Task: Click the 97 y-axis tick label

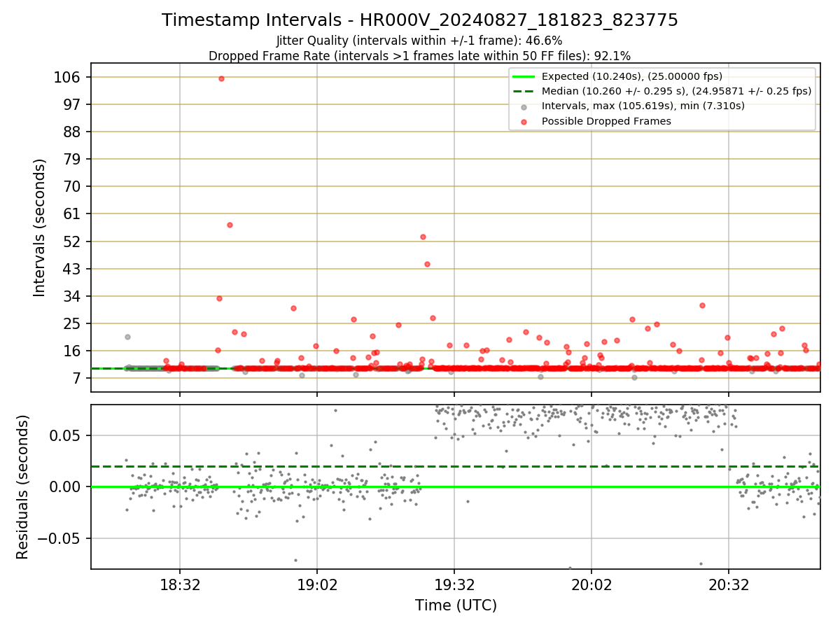Action: point(73,104)
